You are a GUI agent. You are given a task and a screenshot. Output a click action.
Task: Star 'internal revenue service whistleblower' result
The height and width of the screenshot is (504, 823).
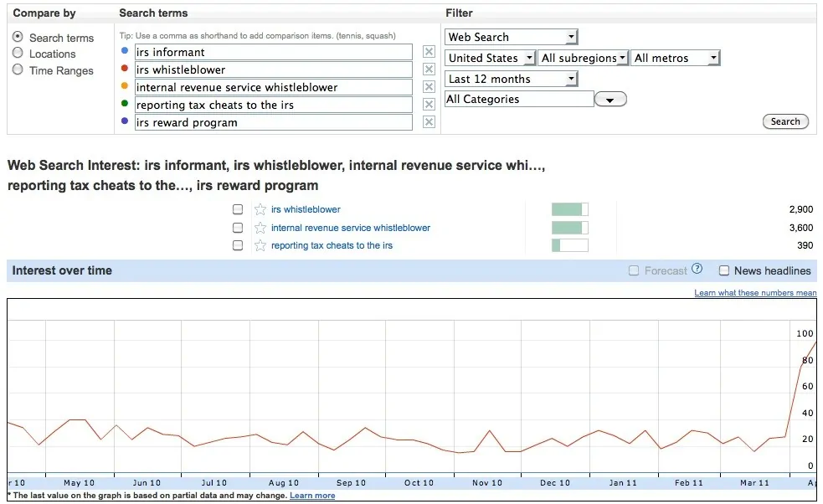[260, 228]
